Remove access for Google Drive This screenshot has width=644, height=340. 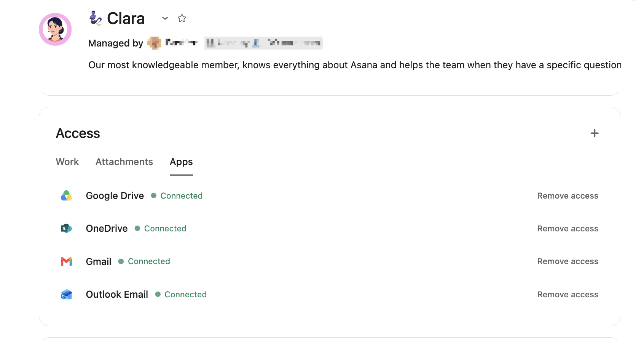pyautogui.click(x=567, y=196)
